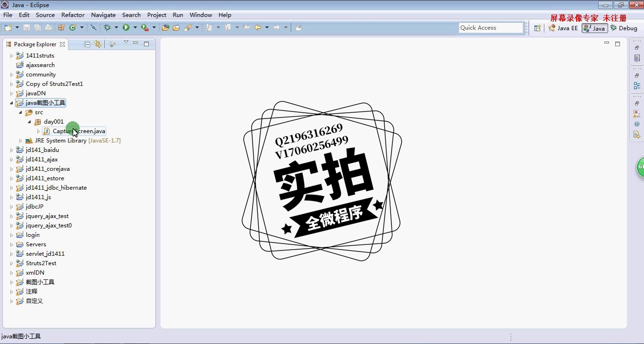Open the Declaration view icon
This screenshot has height=344, width=644.
(637, 134)
